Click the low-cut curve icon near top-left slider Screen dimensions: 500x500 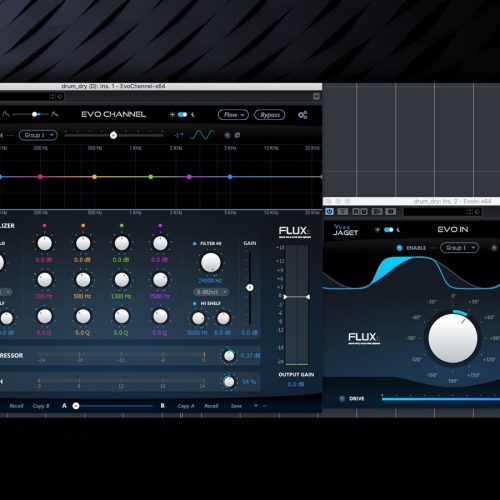[x=6, y=114]
